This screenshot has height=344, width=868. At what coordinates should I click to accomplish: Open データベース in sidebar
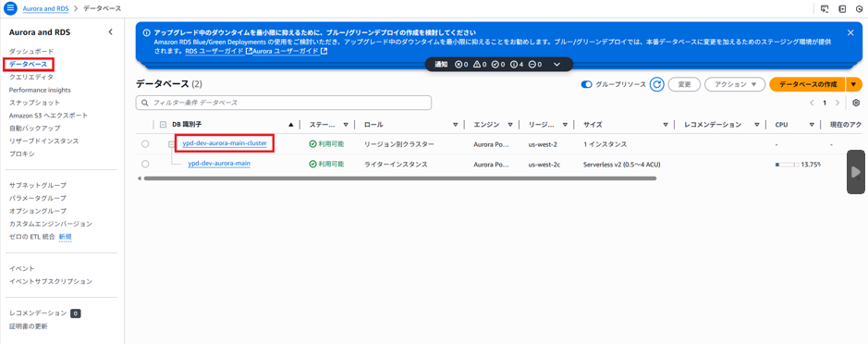29,64
